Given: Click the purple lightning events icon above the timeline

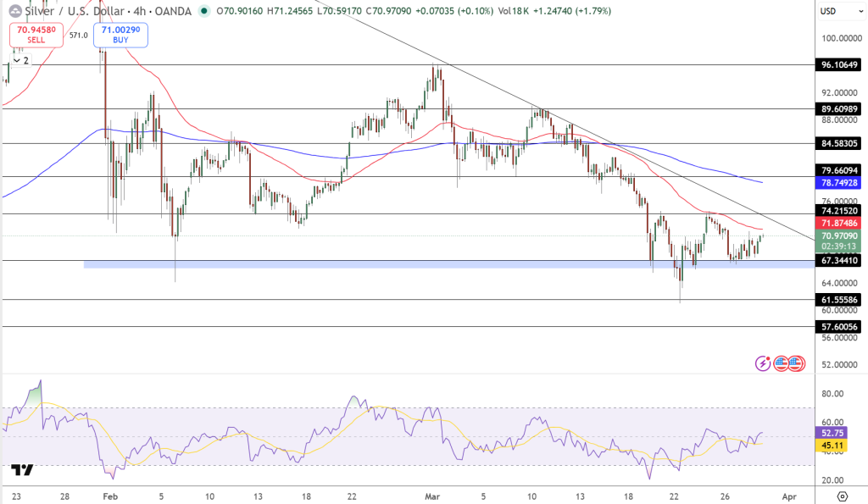Looking at the screenshot, I should [762, 363].
